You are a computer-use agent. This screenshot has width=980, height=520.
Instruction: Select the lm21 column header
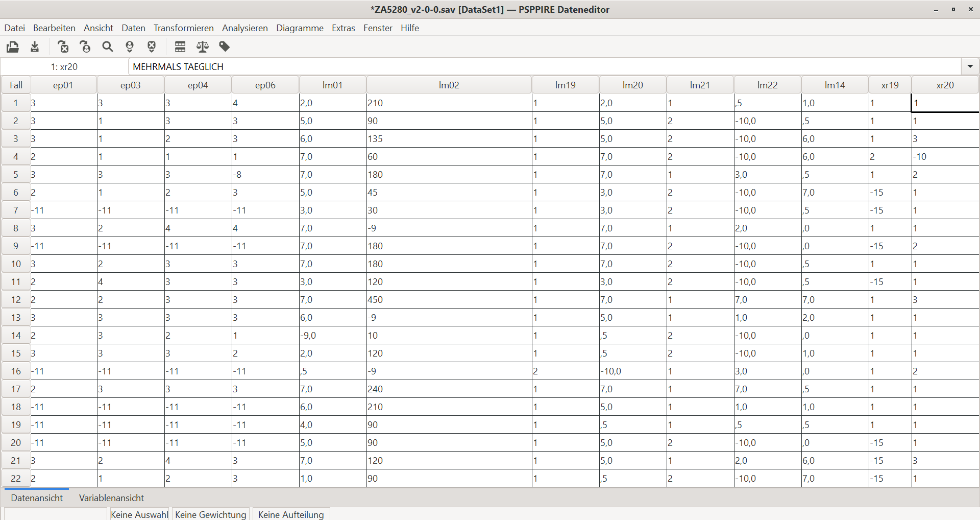coord(700,85)
